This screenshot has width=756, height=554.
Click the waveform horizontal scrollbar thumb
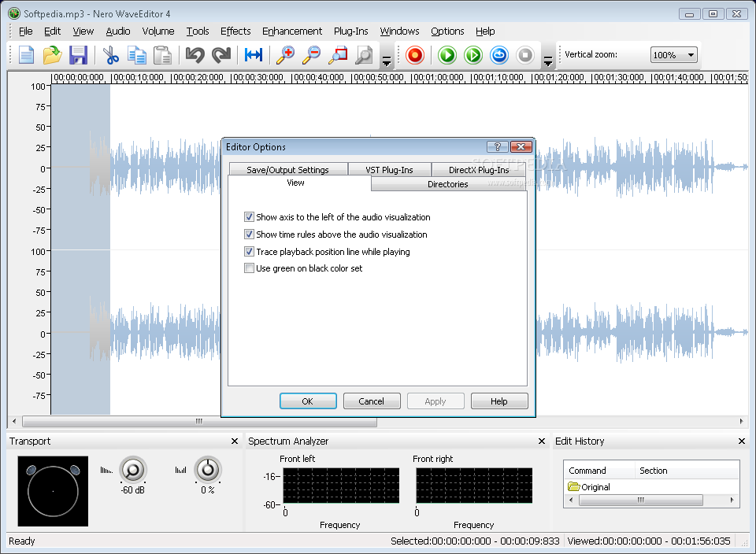[x=199, y=422]
